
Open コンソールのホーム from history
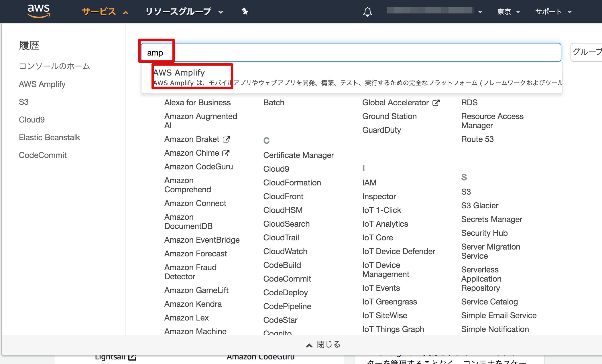pyautogui.click(x=54, y=66)
